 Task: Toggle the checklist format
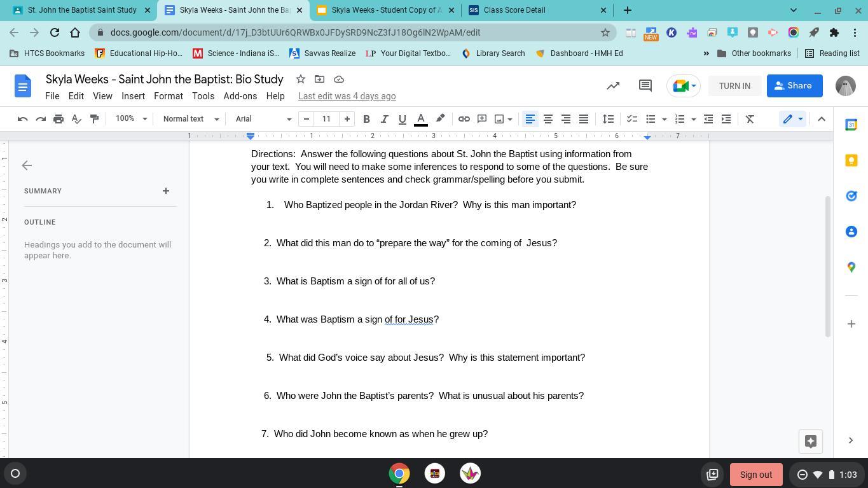632,119
